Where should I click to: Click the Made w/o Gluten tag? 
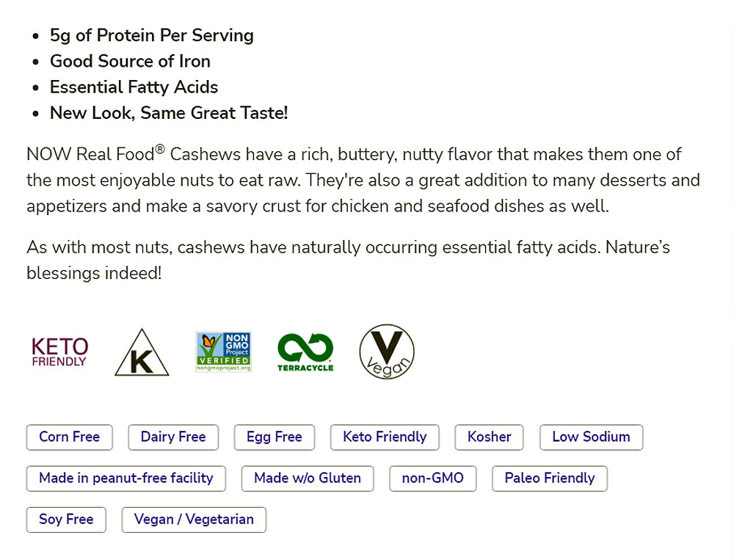[308, 478]
